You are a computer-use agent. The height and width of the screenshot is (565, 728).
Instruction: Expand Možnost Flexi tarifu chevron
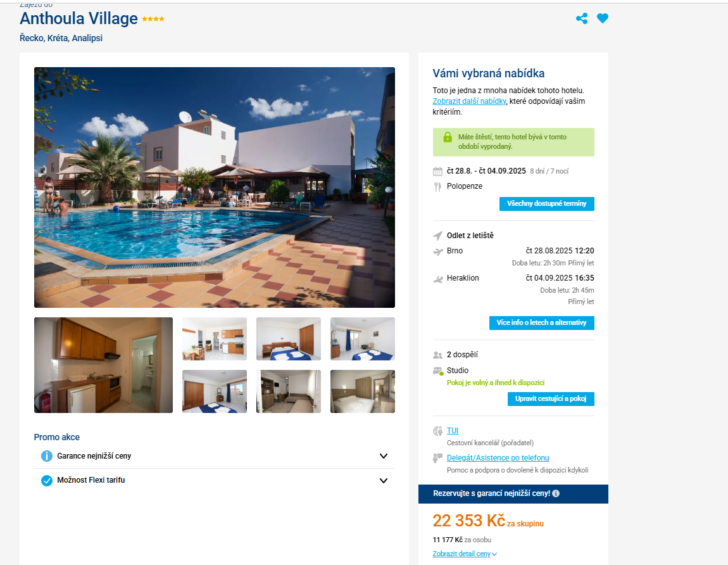(384, 480)
